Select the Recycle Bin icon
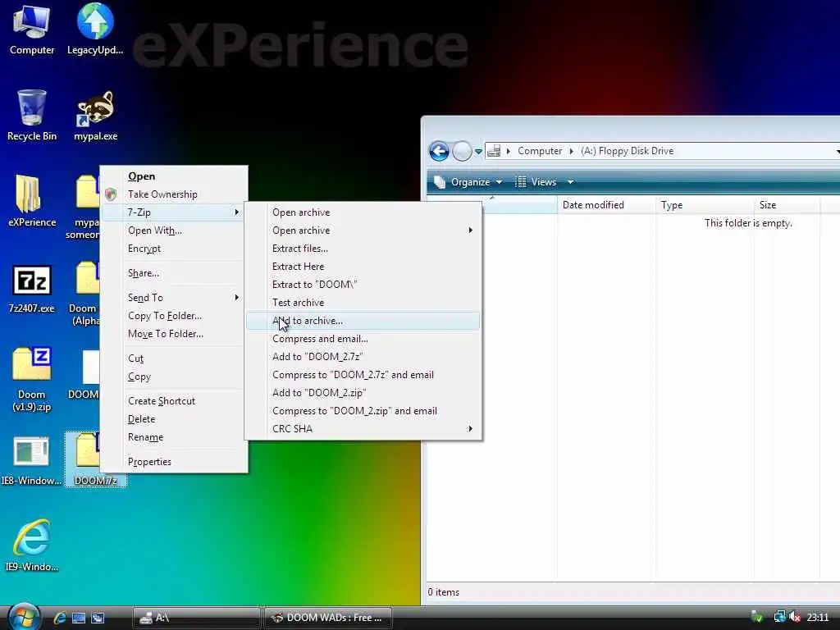This screenshot has height=630, width=840. coord(32,115)
